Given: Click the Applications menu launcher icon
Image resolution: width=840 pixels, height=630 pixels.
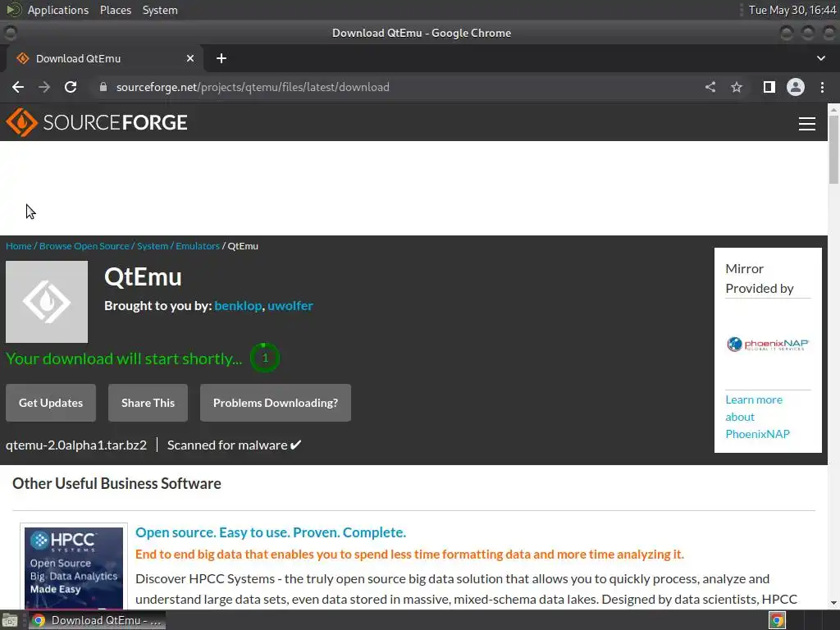Looking at the screenshot, I should coord(14,10).
